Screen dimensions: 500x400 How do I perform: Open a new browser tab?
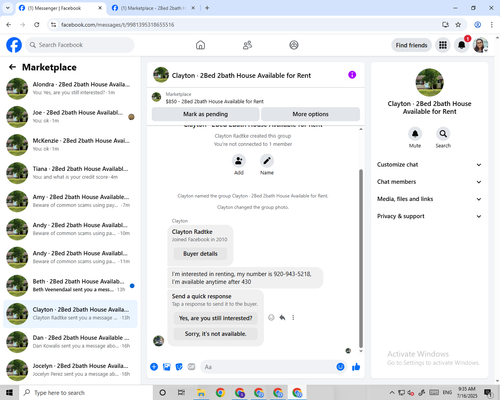tap(207, 8)
